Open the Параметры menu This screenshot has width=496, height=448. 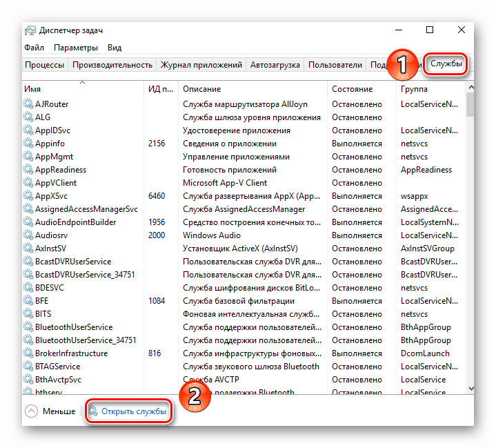[76, 48]
